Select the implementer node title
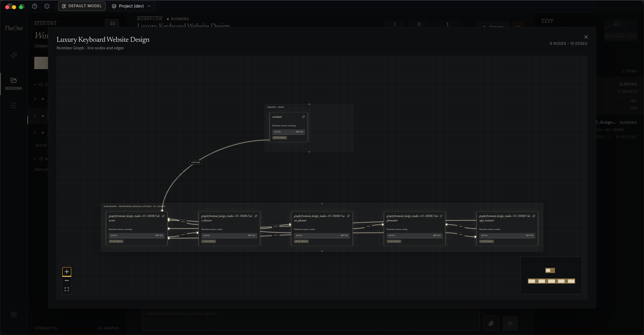This screenshot has width=644, height=335. [412, 218]
